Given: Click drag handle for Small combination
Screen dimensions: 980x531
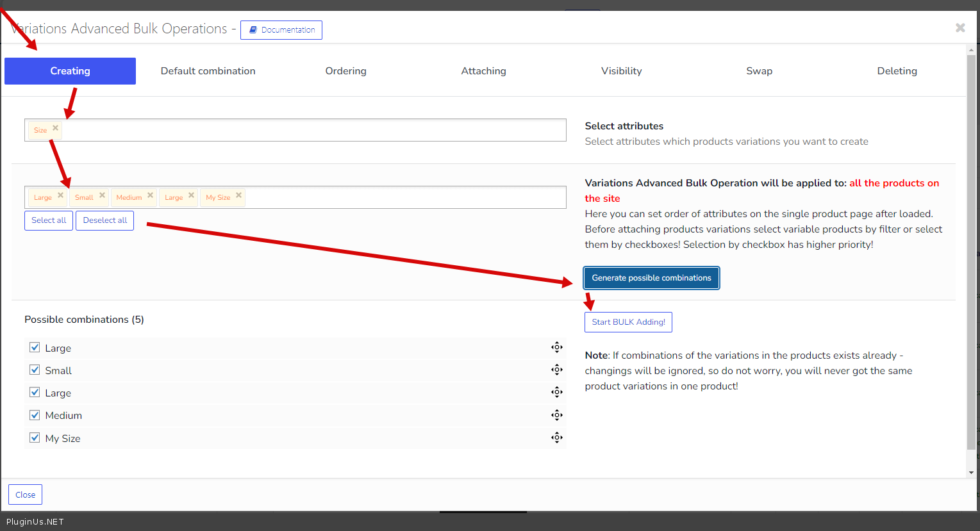Looking at the screenshot, I should click(x=556, y=370).
